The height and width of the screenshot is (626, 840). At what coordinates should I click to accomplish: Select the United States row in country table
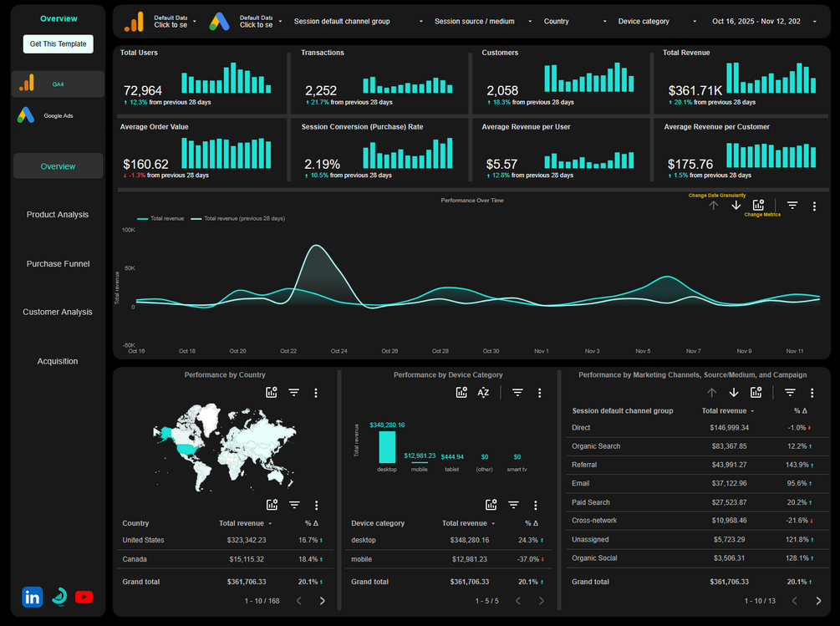click(x=225, y=540)
